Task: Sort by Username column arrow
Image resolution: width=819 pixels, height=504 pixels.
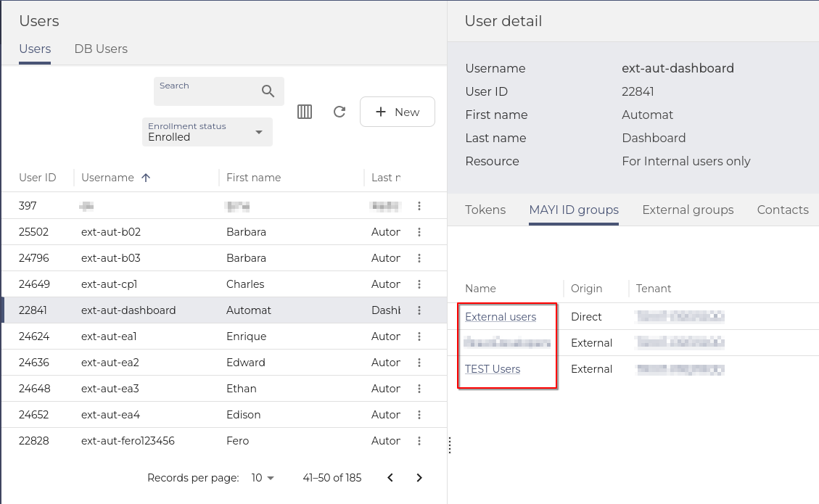Action: pyautogui.click(x=146, y=178)
